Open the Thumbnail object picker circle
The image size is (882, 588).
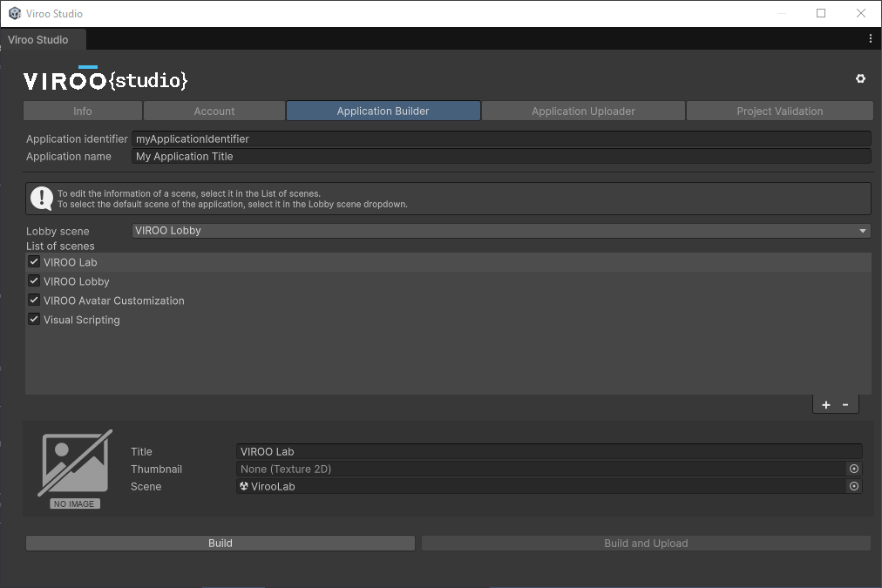pos(854,469)
